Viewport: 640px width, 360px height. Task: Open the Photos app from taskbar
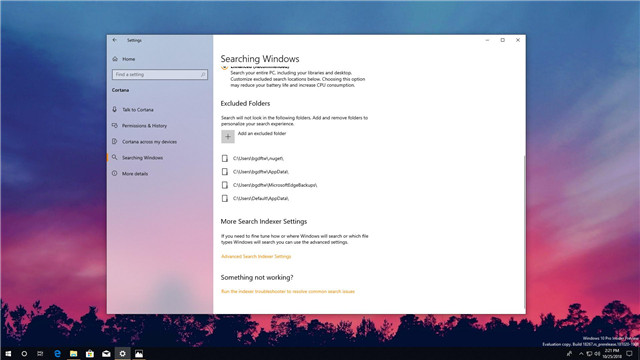[x=139, y=353]
